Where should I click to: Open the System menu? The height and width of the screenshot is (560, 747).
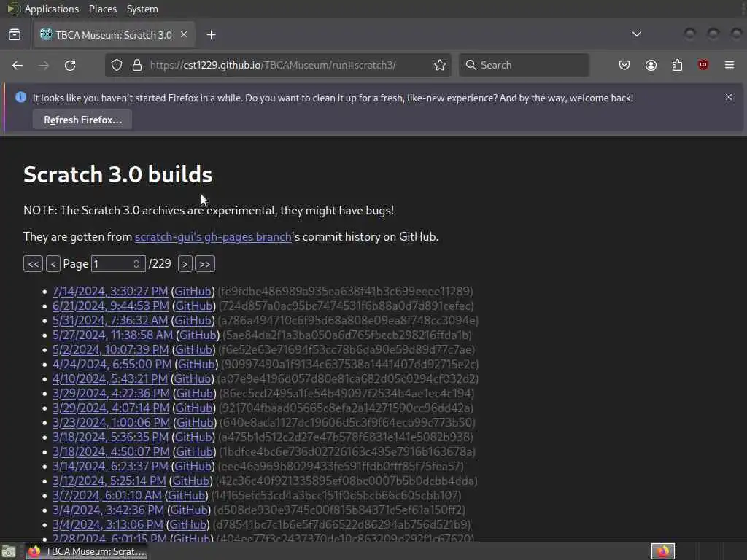point(142,9)
